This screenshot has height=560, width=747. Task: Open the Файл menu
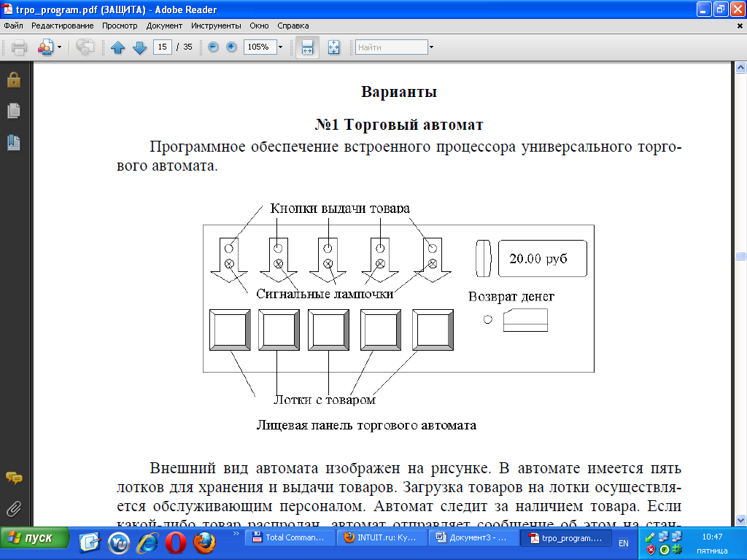(13, 26)
